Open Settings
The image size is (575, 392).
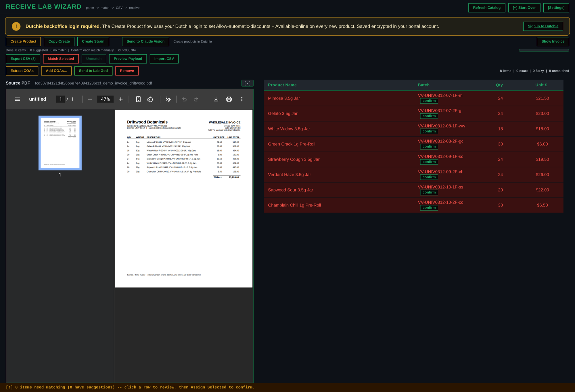click(556, 8)
